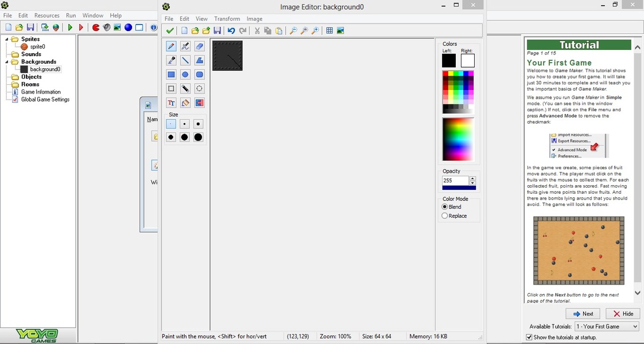Select the draw line tool
This screenshot has width=644, height=344.
tap(185, 60)
